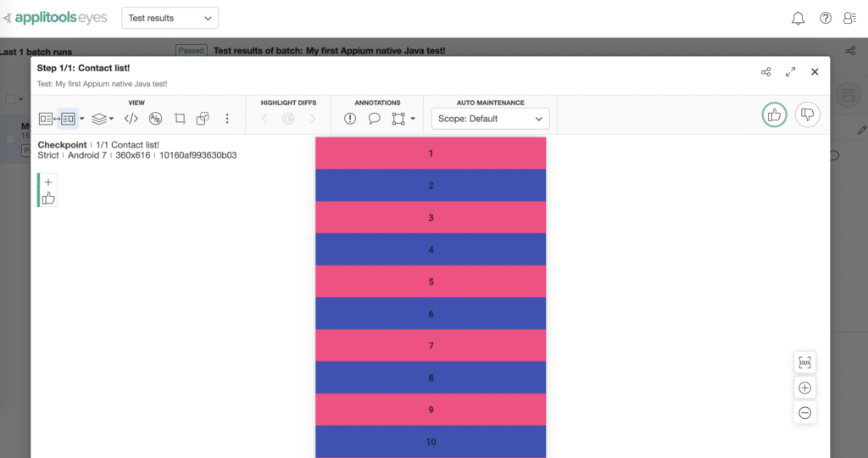The width and height of the screenshot is (868, 458).
Task: Click the small thumbs up under plus
Action: [48, 198]
